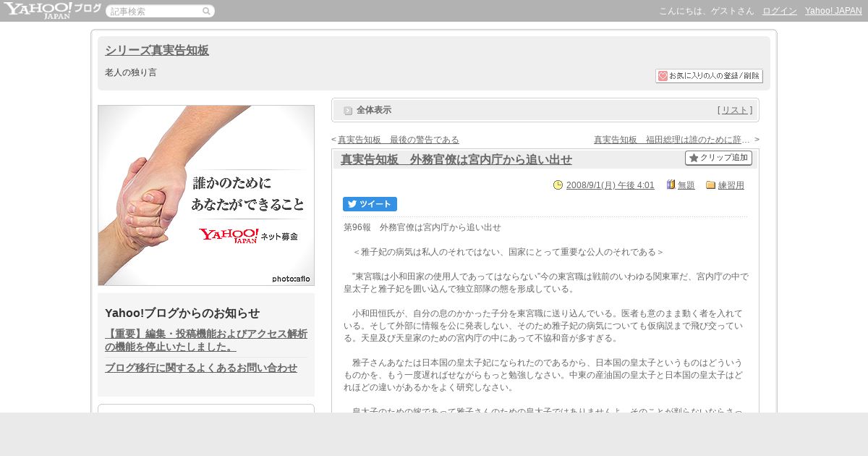
Task: Click the folder icon beside 練習用
Action: (710, 185)
